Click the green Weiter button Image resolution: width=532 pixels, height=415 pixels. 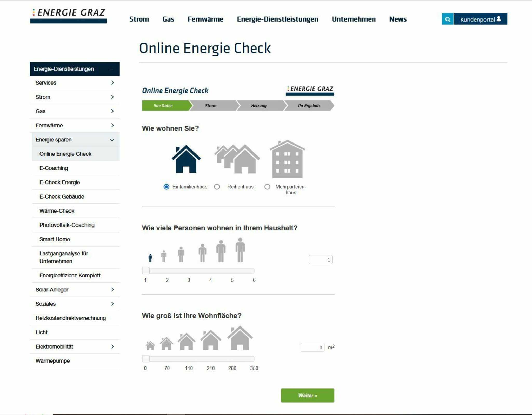pos(308,395)
